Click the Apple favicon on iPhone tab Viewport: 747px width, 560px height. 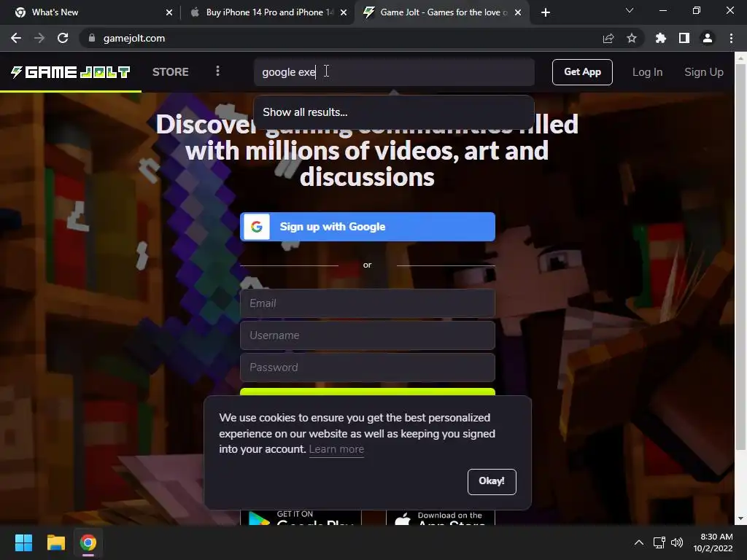point(195,12)
